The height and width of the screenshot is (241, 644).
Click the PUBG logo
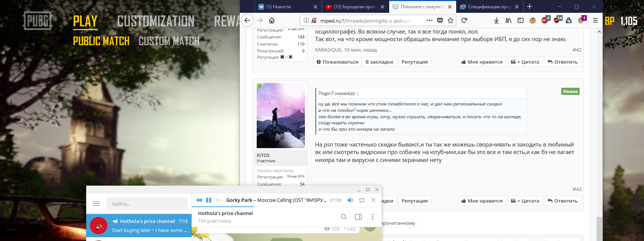(x=37, y=20)
